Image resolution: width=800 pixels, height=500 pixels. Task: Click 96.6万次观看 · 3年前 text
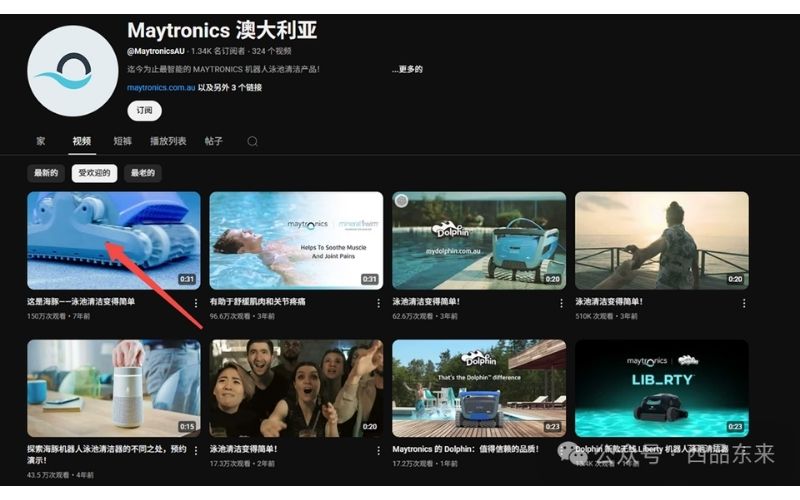tap(242, 316)
